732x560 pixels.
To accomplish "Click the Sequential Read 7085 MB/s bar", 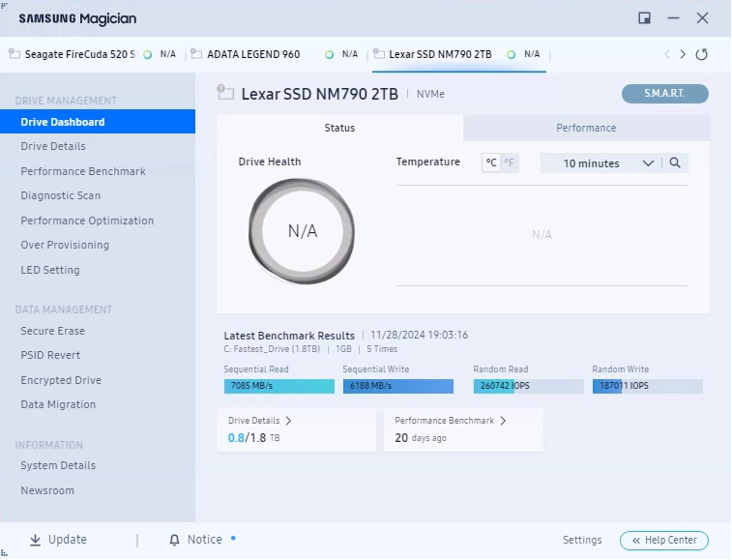I will (x=279, y=386).
